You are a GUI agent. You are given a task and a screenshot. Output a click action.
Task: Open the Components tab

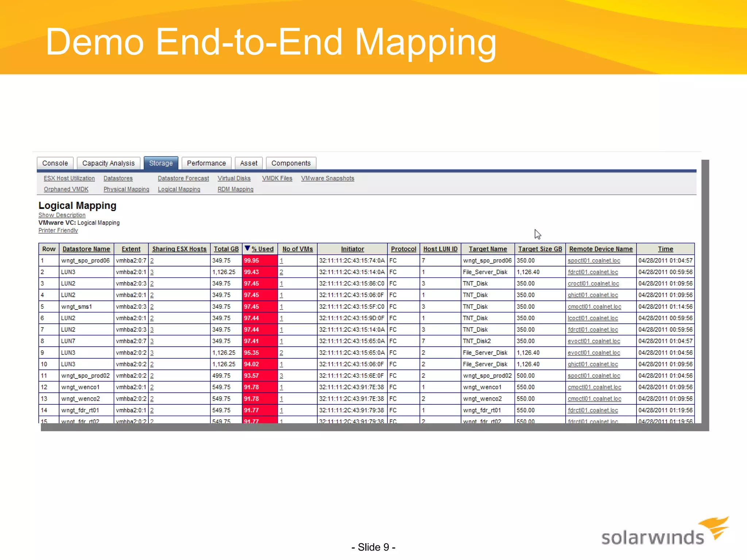point(291,163)
